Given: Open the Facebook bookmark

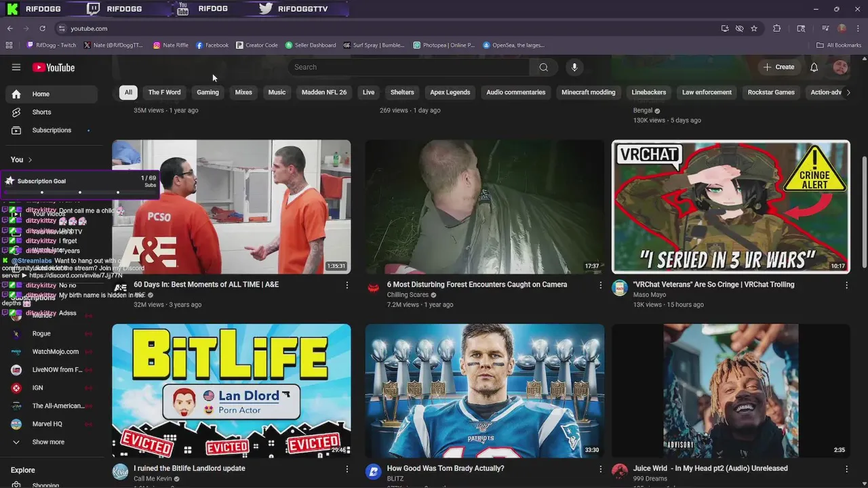Looking at the screenshot, I should (212, 45).
